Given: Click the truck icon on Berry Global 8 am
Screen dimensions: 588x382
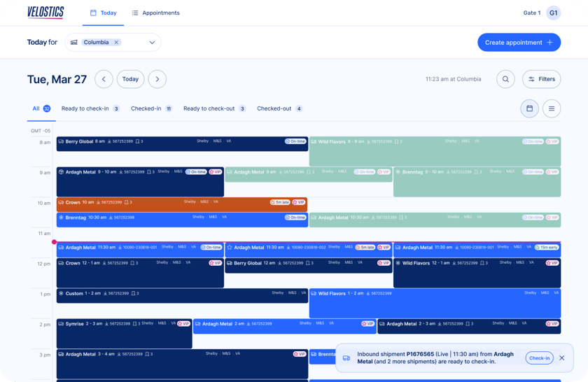Looking at the screenshot, I should 61,142.
